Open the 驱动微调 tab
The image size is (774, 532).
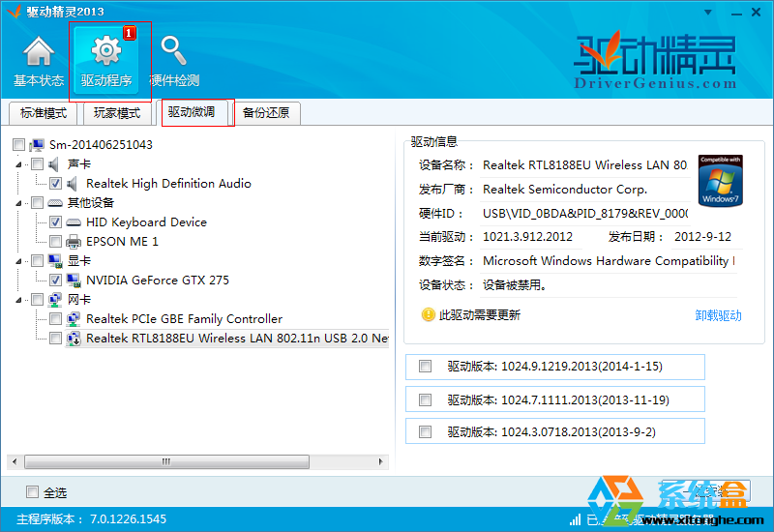pyautogui.click(x=192, y=112)
